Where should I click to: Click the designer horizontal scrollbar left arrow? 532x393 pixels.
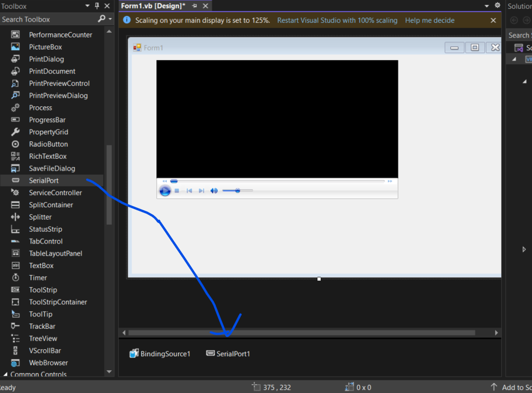tap(124, 333)
